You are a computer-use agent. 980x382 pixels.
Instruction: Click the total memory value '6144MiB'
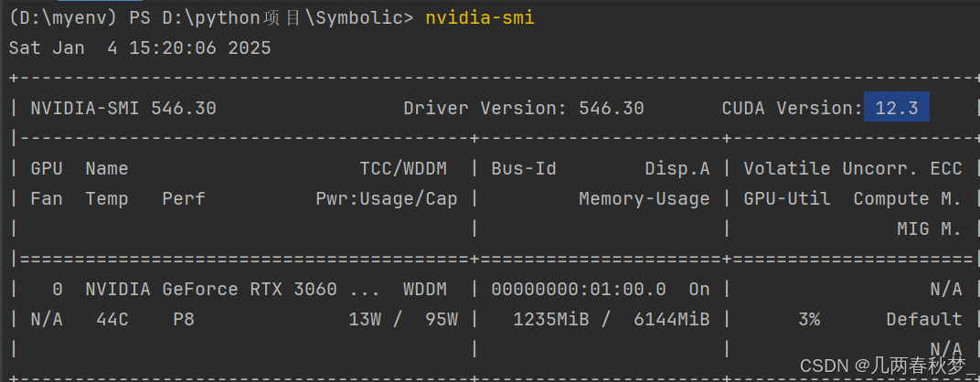[672, 320]
